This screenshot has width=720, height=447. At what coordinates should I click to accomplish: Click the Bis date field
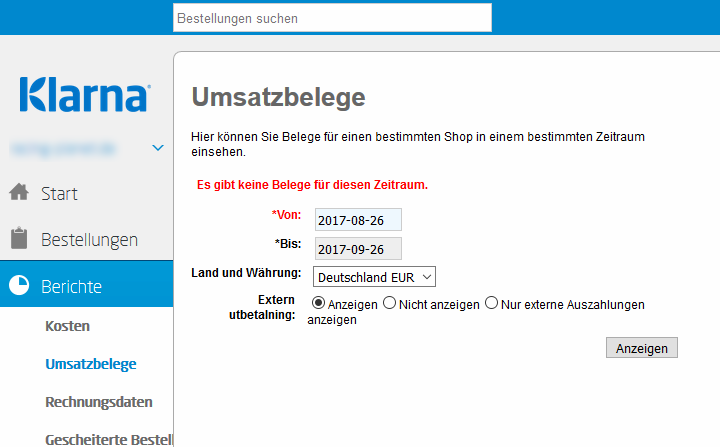357,248
